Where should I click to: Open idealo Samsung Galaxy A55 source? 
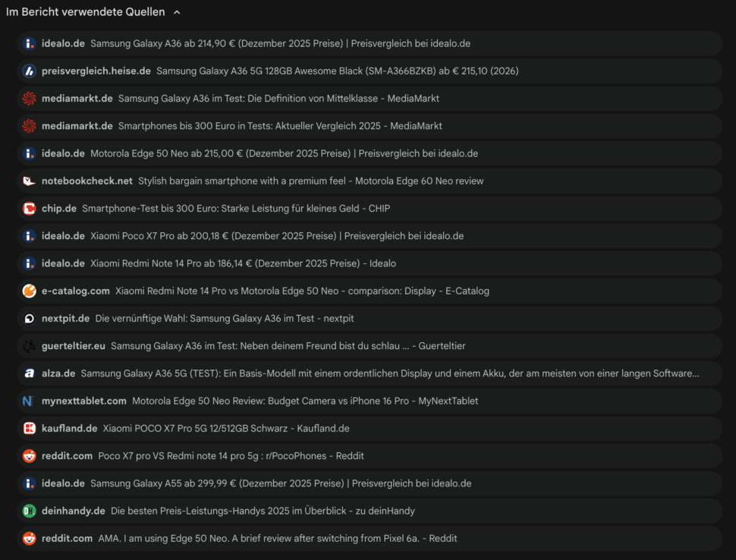pos(281,483)
